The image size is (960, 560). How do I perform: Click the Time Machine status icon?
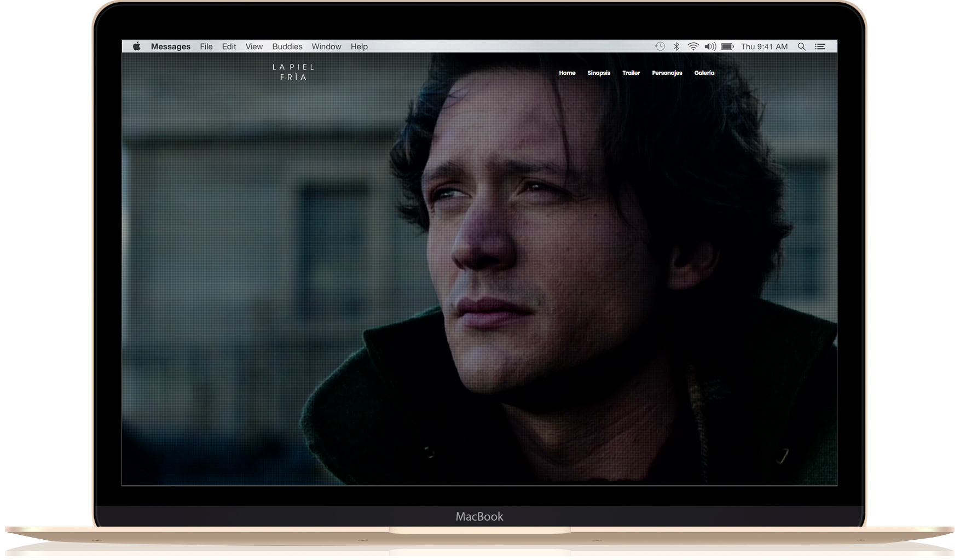(660, 46)
